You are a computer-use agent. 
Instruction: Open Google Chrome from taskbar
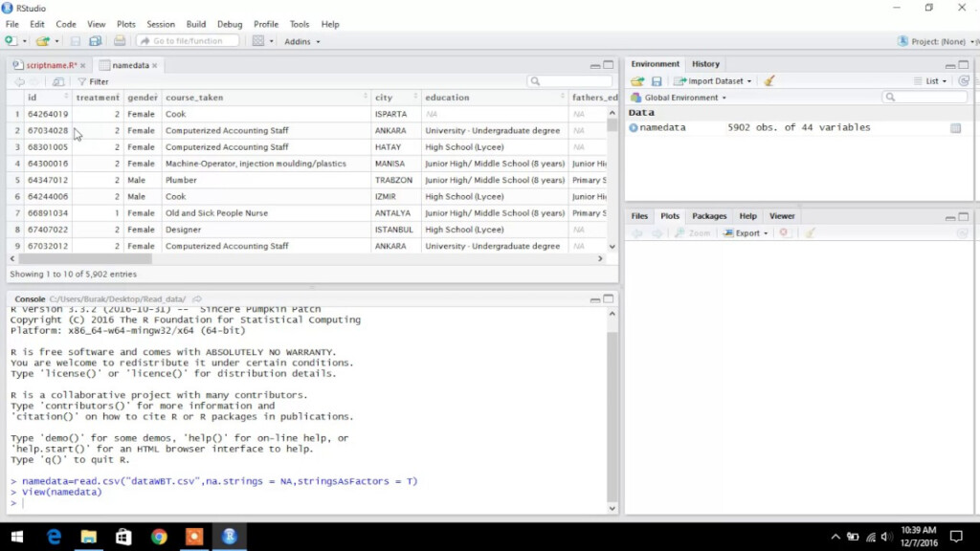[159, 537]
